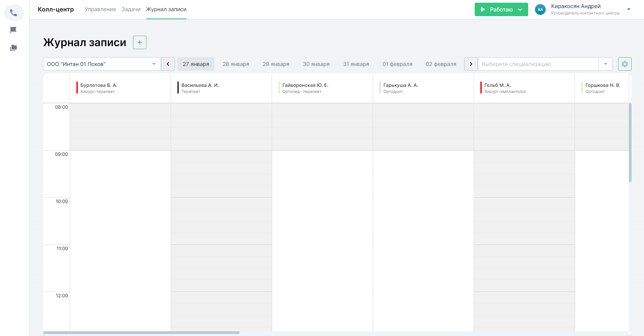Select the 27 января date
This screenshot has width=644, height=336.
pos(196,64)
